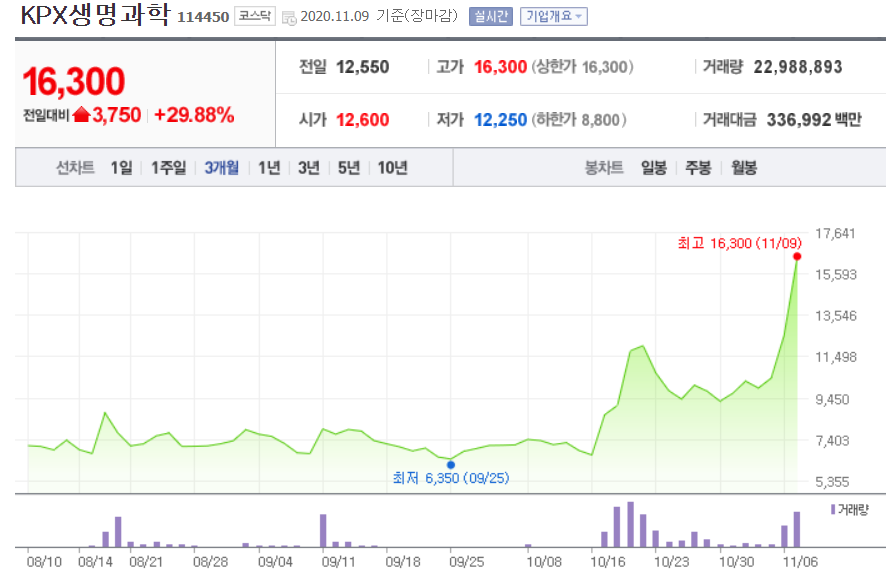Click the 11/06 date axis label

pos(800,562)
